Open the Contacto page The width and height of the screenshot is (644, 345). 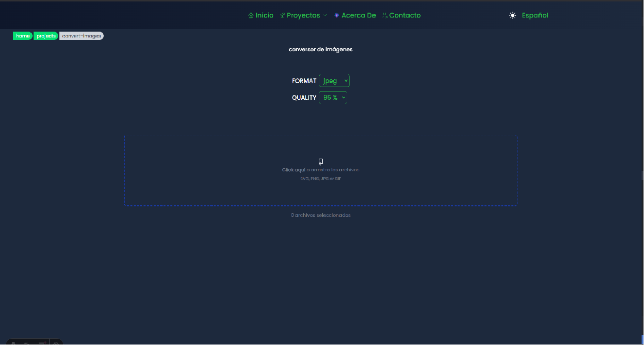coord(405,16)
